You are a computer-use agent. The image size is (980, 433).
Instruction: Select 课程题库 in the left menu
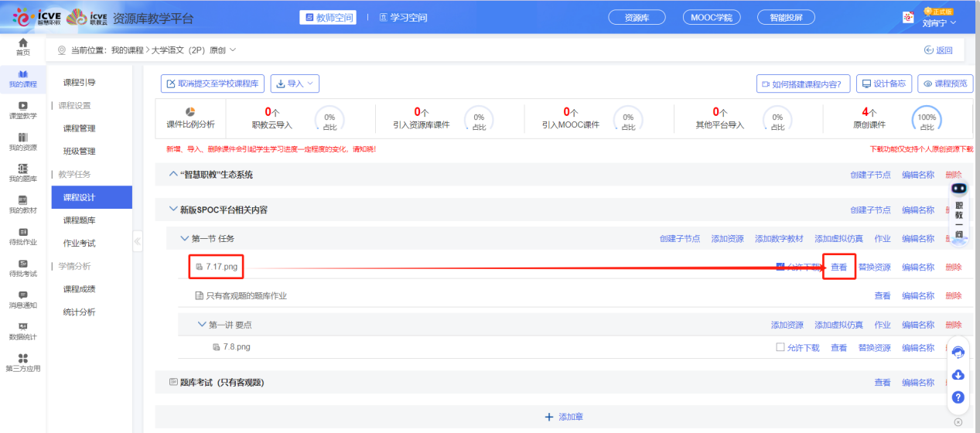click(x=79, y=220)
